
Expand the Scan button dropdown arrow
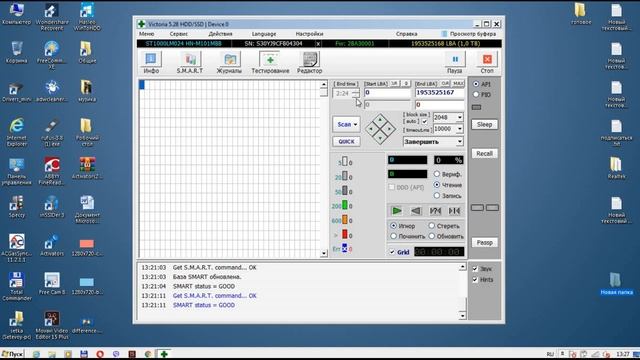(x=356, y=124)
